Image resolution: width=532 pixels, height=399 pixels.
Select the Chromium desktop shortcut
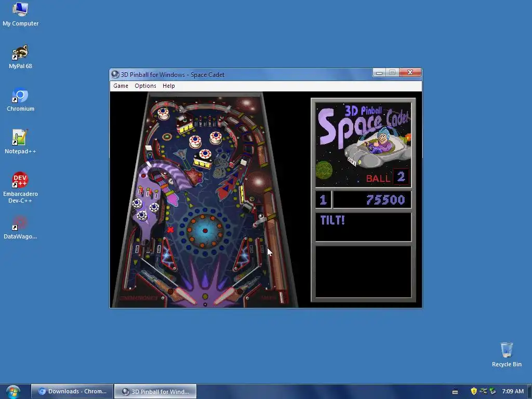coord(20,100)
